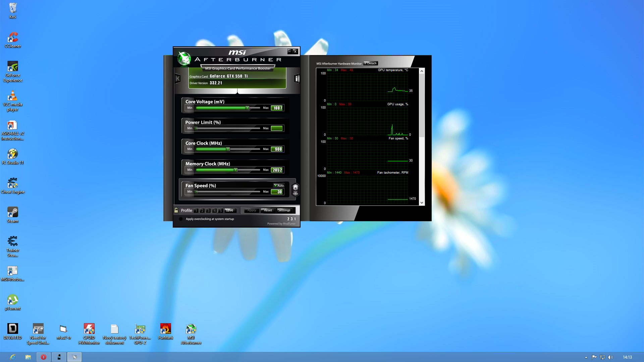644x362 pixels.
Task: Click Opera icon in the taskbar
Action: 44,357
